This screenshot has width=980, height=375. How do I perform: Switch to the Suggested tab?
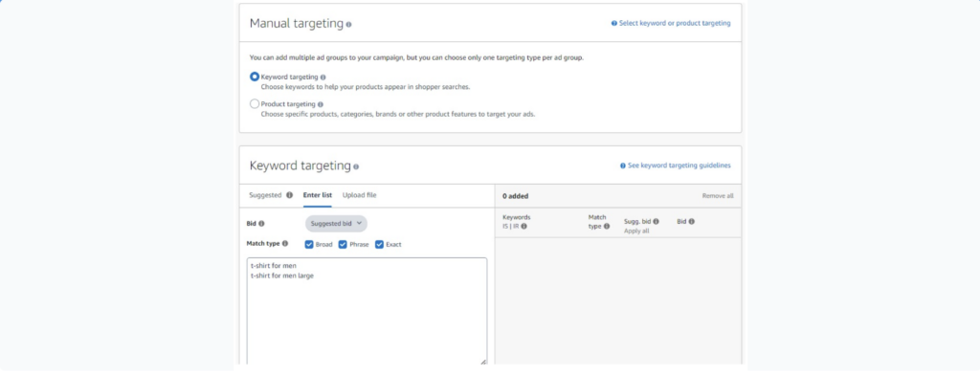click(265, 195)
